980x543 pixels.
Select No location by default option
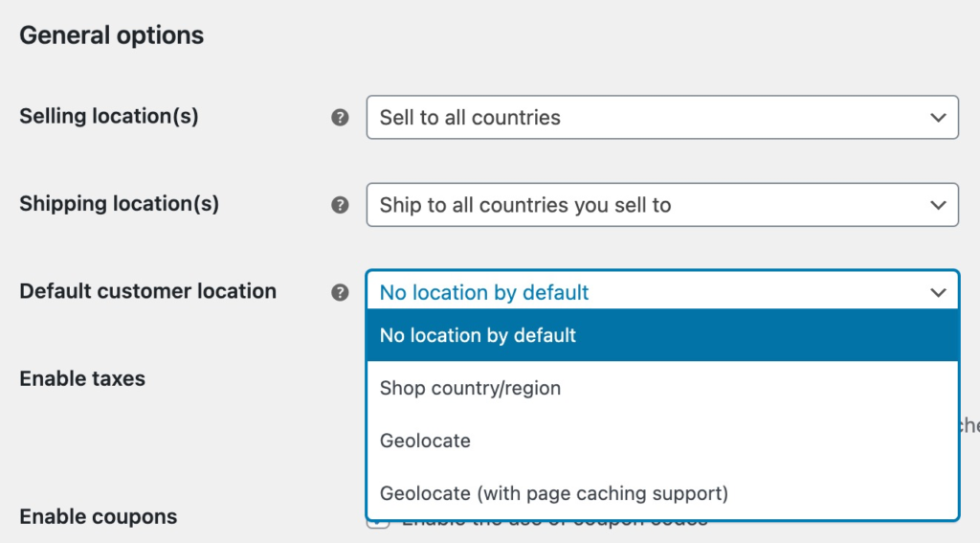662,335
